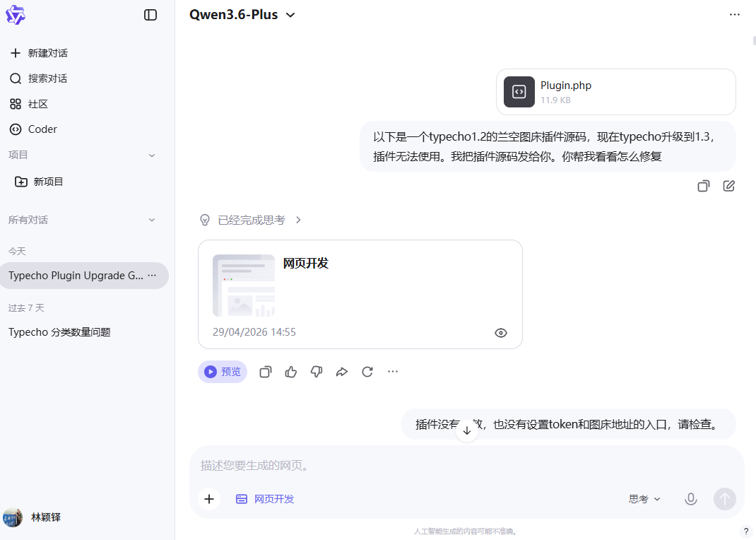Click the plus attach button in input
Image resolution: width=756 pixels, height=540 pixels.
[209, 499]
